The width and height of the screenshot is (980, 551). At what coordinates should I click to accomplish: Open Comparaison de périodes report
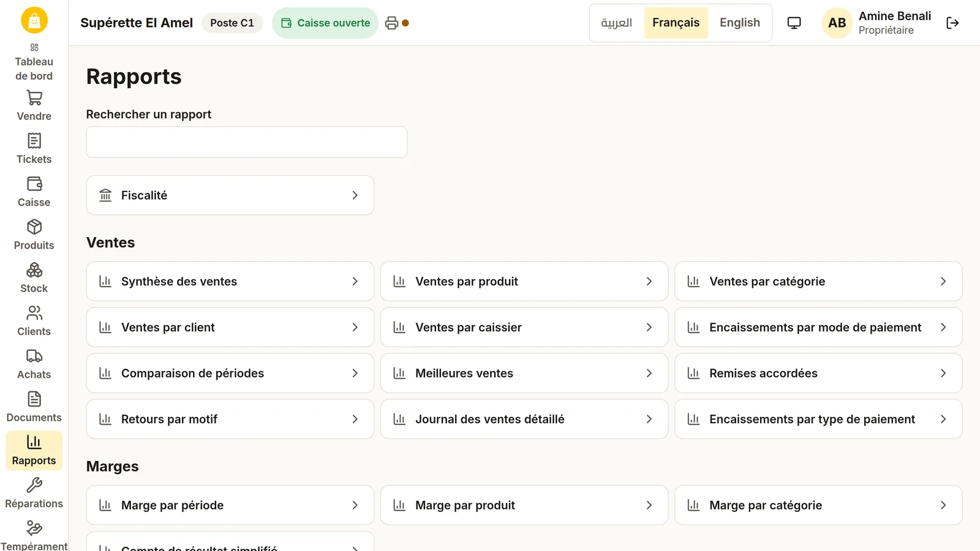pyautogui.click(x=230, y=373)
